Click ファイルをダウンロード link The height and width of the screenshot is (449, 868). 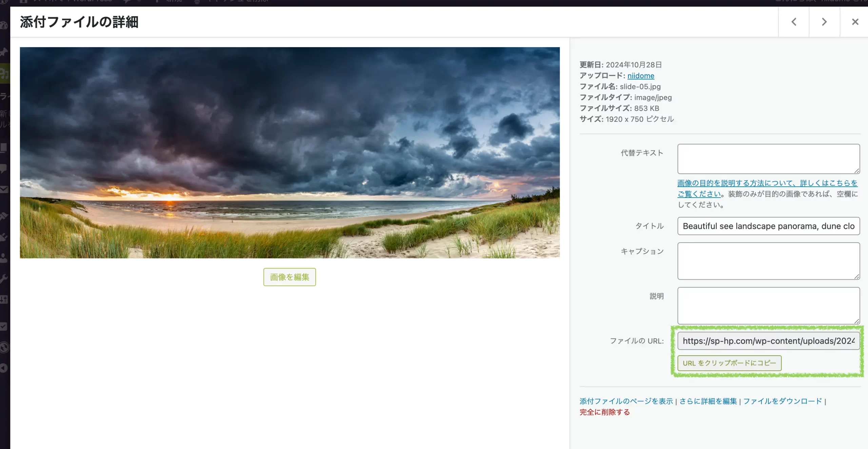coord(782,401)
